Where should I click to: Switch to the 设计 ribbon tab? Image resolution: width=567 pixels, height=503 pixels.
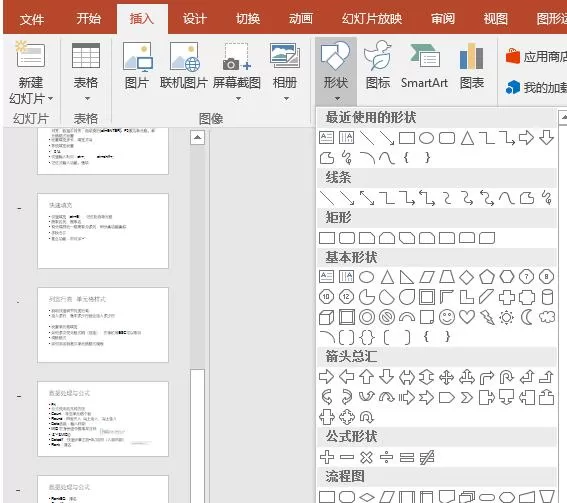coord(195,18)
